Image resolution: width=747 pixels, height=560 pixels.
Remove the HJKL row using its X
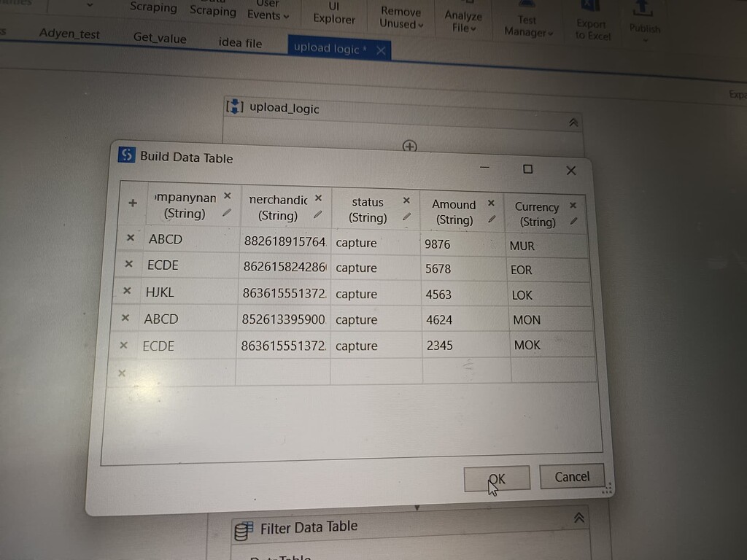126,289
